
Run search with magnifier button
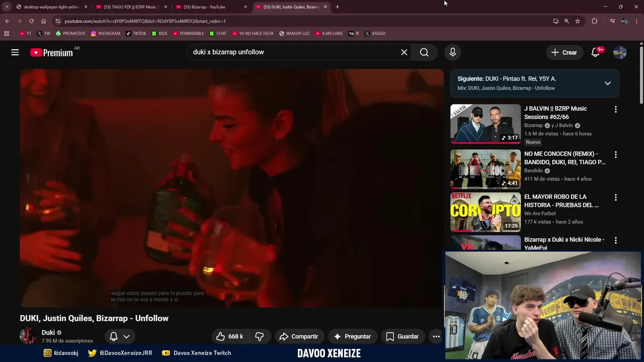pyautogui.click(x=424, y=52)
